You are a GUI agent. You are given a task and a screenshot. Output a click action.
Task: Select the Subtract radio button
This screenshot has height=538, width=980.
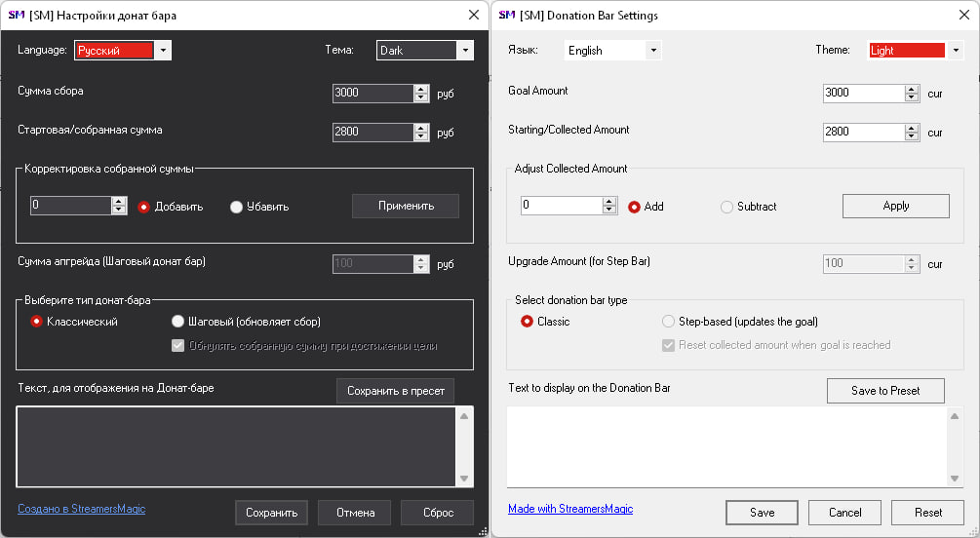[726, 207]
